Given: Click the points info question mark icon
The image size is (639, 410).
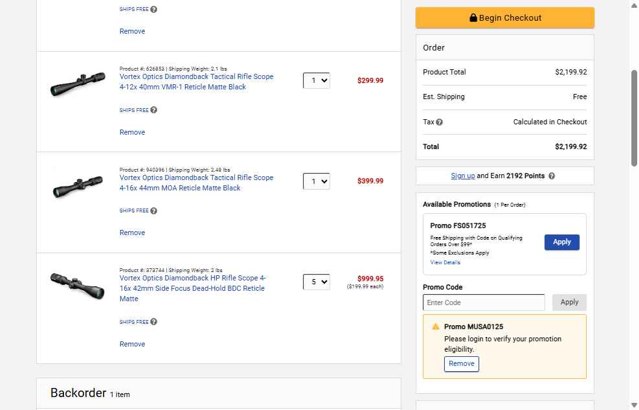Looking at the screenshot, I should pyautogui.click(x=551, y=176).
